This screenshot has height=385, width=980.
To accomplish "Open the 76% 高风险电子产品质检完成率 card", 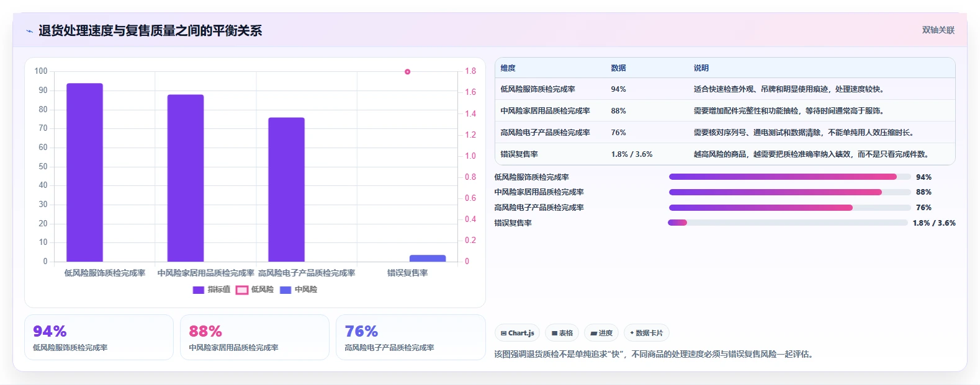I will (x=410, y=337).
